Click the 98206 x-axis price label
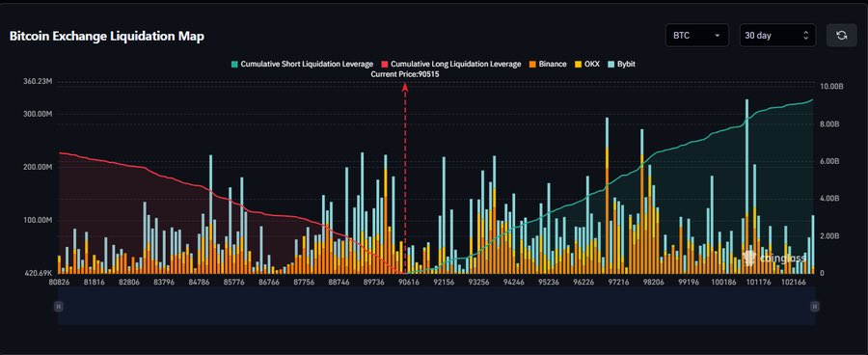 point(653,282)
